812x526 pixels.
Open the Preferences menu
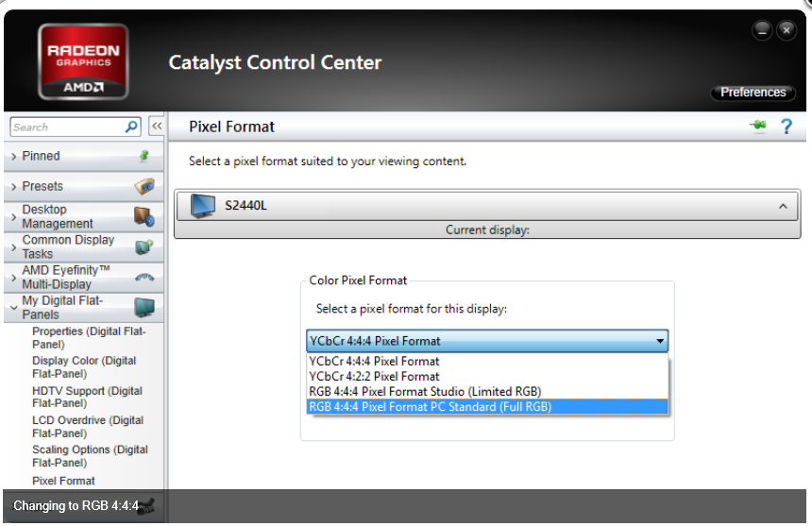tap(753, 93)
